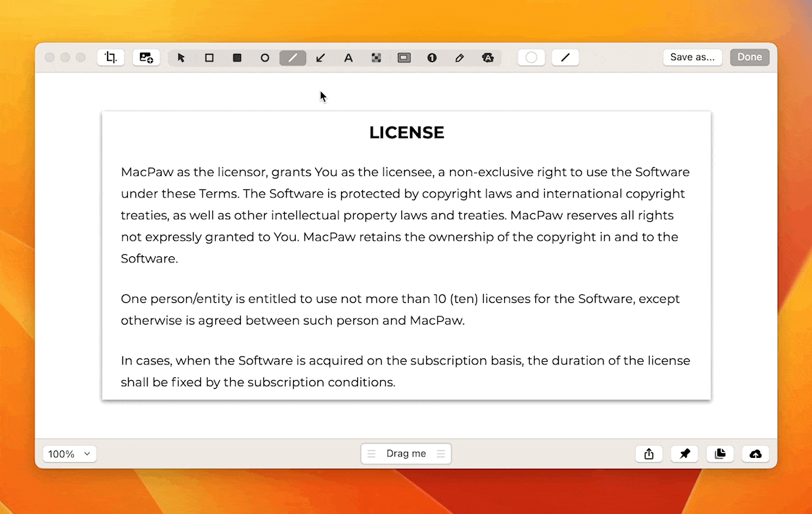The height and width of the screenshot is (514, 812).
Task: Upload screenshot using the cloud icon
Action: tap(756, 454)
